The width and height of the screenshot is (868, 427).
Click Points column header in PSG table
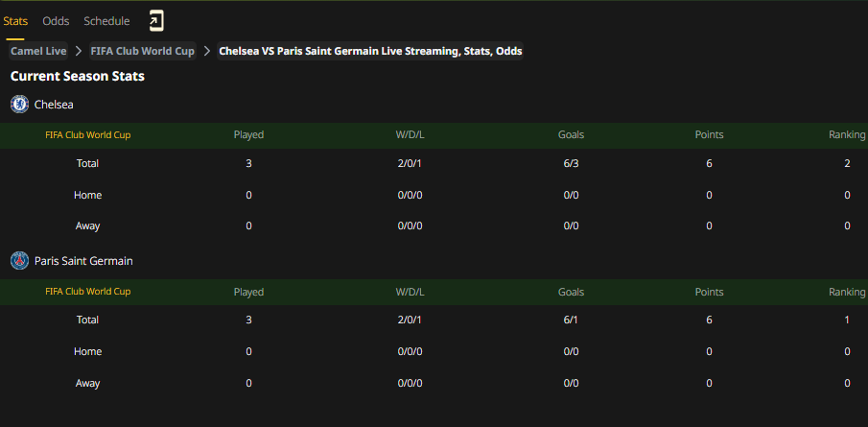[x=709, y=292]
